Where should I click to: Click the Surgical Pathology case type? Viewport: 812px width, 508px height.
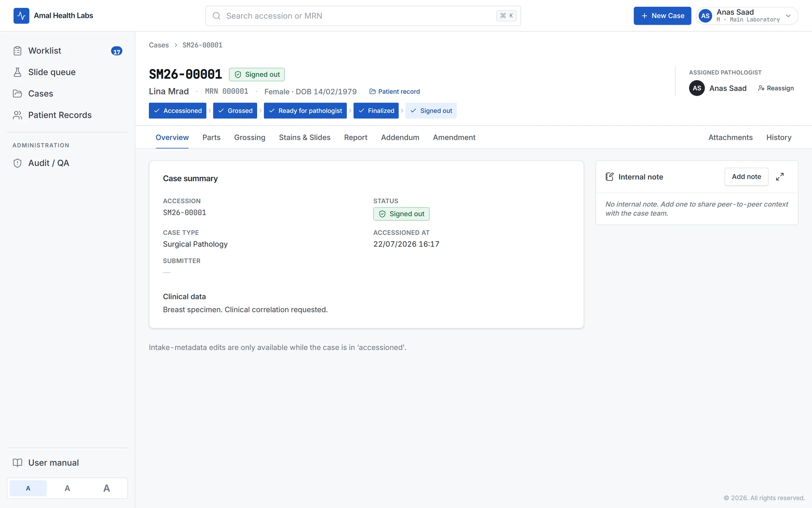[195, 244]
